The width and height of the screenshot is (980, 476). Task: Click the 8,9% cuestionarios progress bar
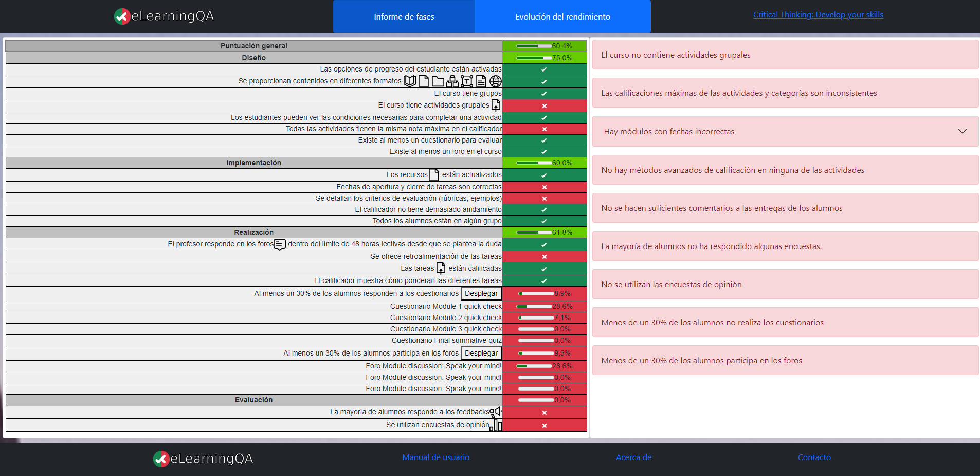coord(536,294)
